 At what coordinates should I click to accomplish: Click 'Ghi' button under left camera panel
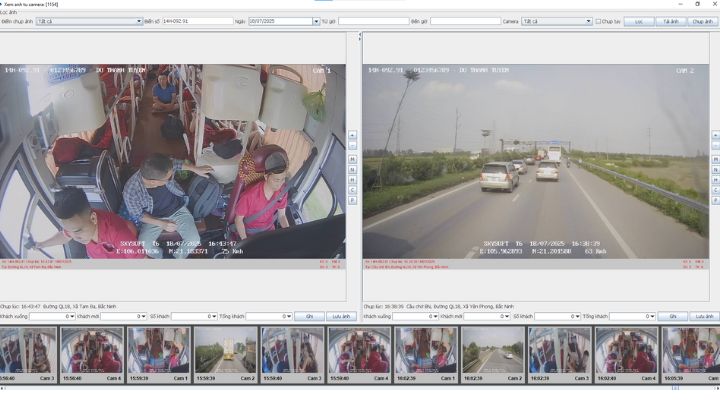pos(310,316)
